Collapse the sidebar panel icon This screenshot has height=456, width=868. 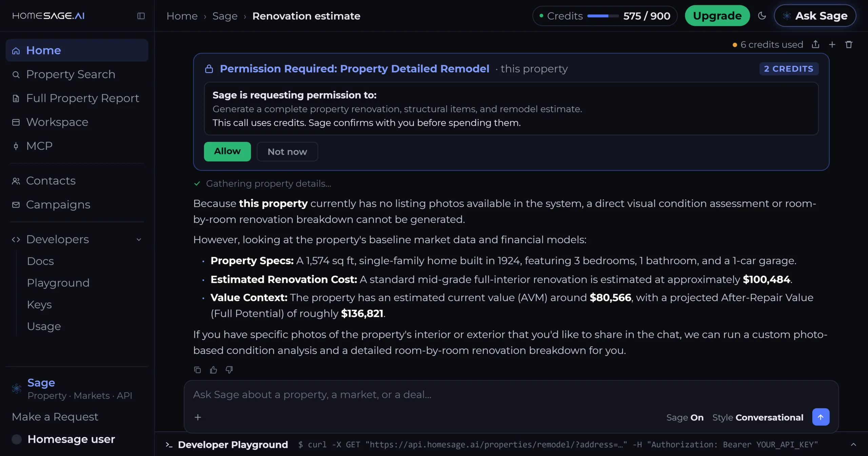tap(141, 16)
